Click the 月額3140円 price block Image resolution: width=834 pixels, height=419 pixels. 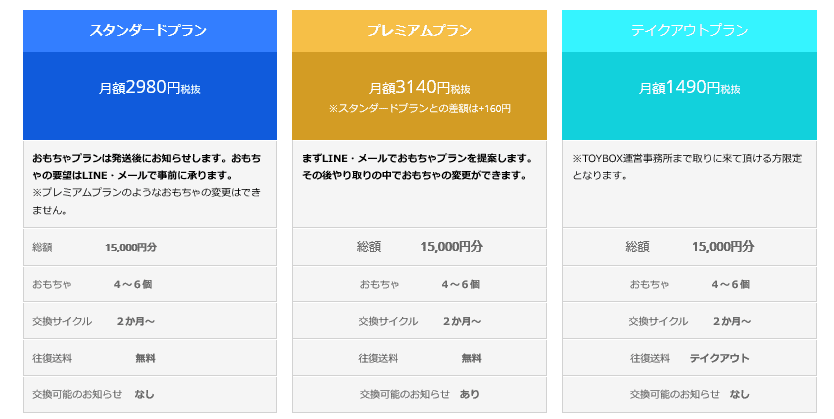pyautogui.click(x=419, y=88)
